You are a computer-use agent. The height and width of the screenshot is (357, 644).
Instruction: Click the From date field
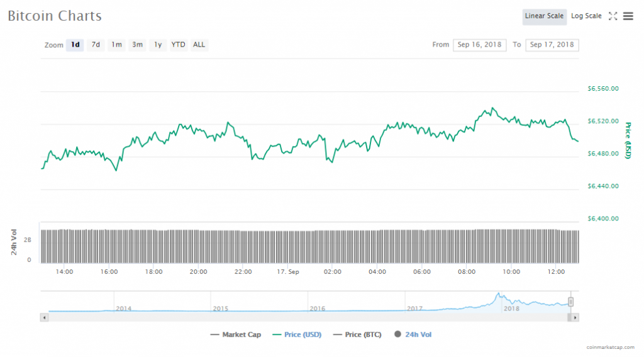coord(479,45)
